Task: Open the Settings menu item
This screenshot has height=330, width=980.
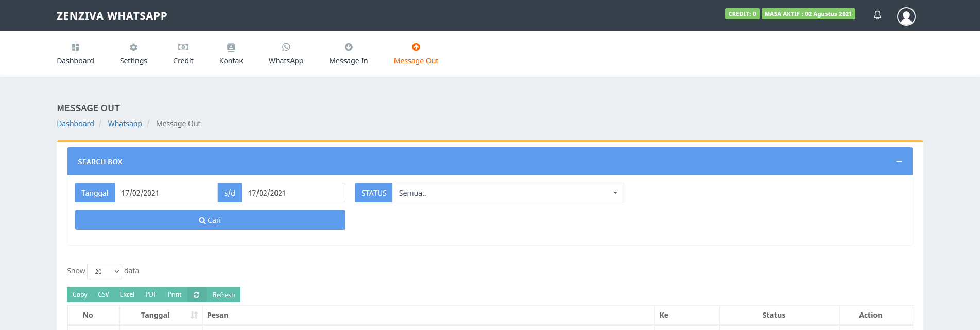Action: (x=133, y=61)
